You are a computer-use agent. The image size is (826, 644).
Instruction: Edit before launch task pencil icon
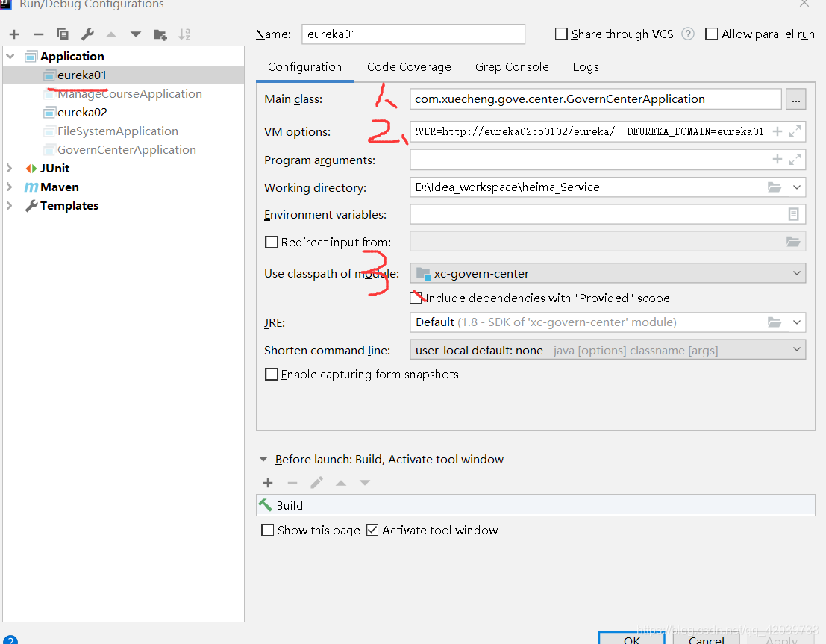(316, 483)
